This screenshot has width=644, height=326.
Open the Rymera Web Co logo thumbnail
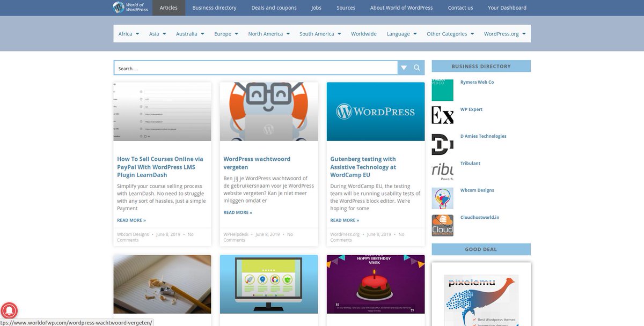tap(442, 90)
